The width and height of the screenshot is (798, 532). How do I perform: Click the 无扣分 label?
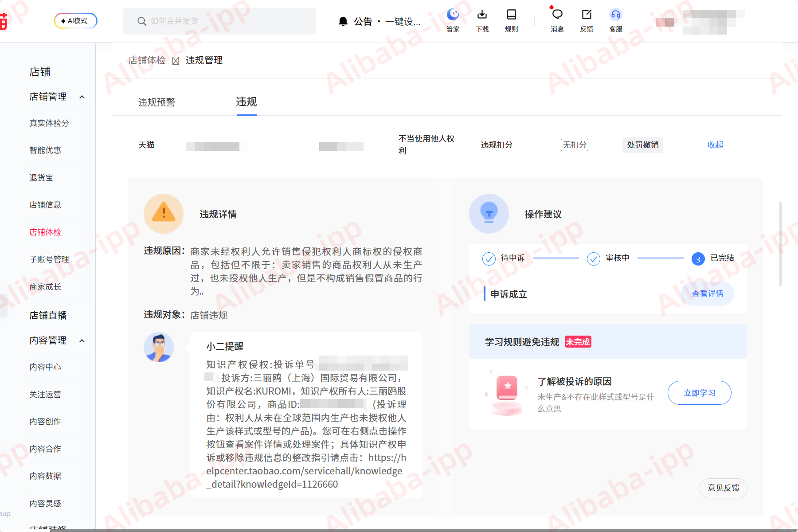pos(575,145)
